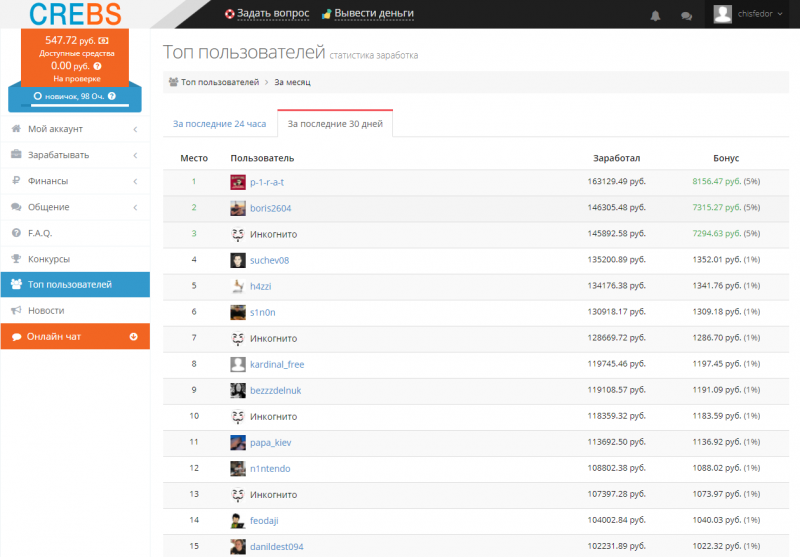Viewport: 800px width, 557px height.
Task: Expand the 'Финансы' chevron
Action: coord(135,181)
